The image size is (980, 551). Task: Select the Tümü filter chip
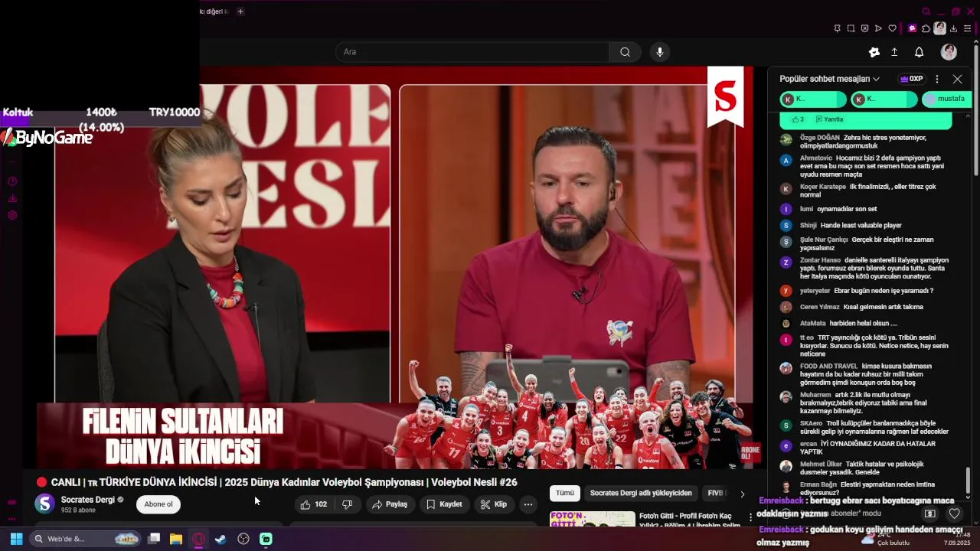(x=564, y=494)
